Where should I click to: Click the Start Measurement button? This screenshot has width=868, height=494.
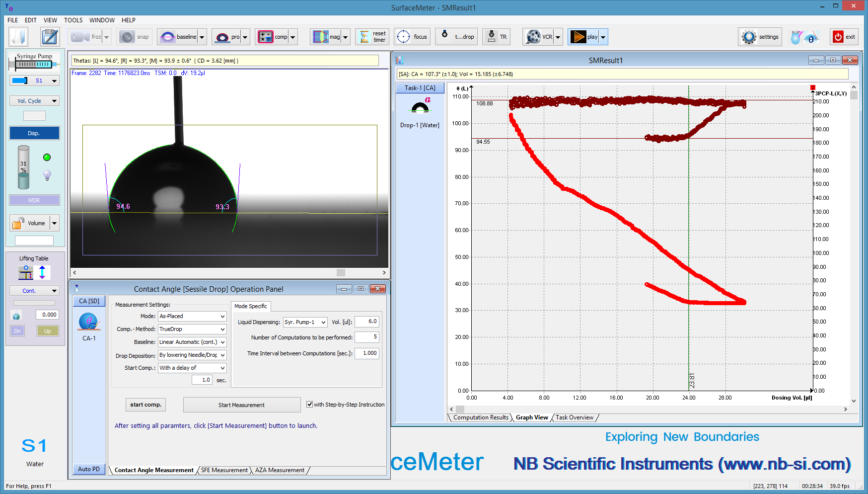(x=242, y=405)
